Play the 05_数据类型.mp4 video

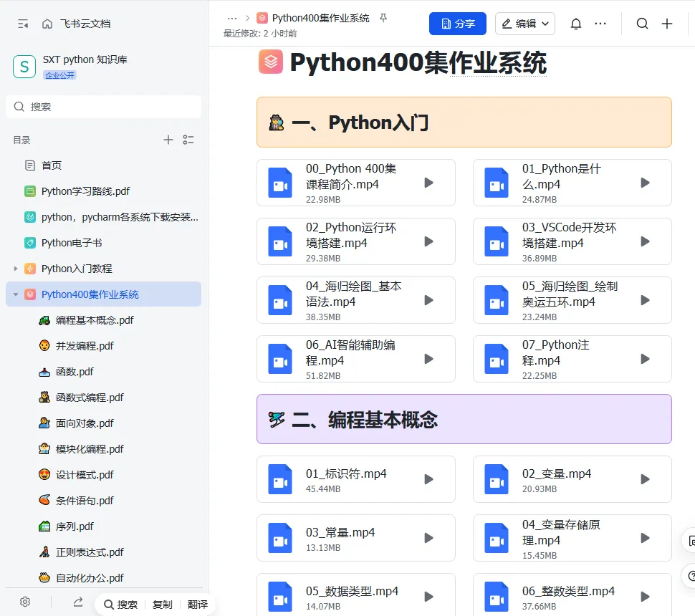428,597
